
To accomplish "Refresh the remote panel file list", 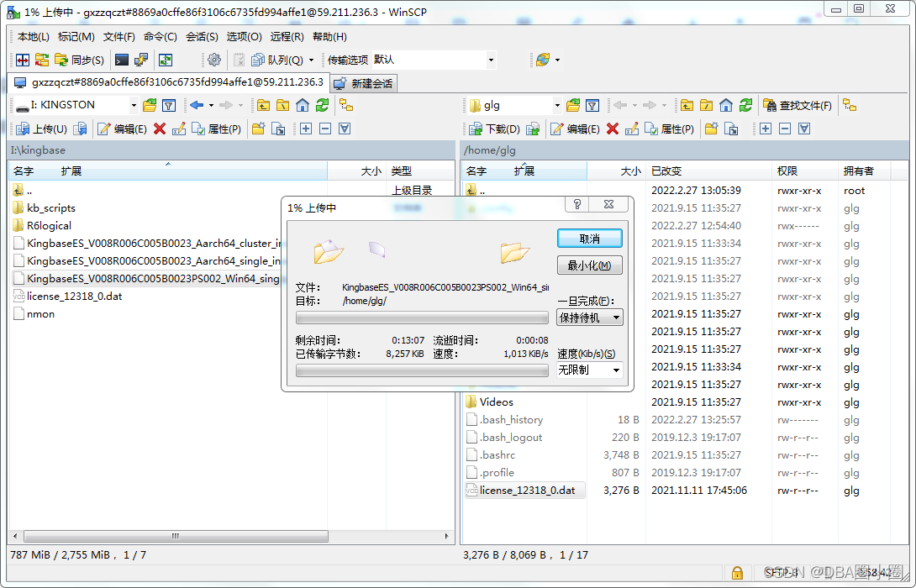I will point(745,105).
